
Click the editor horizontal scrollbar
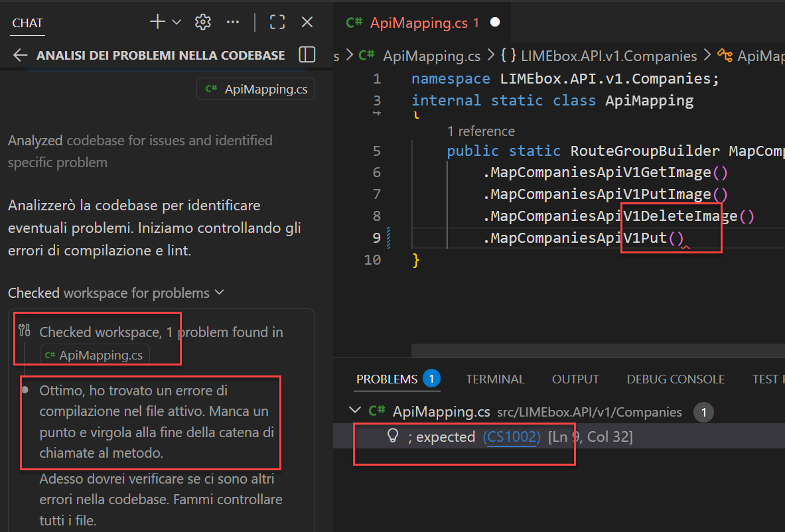click(x=597, y=350)
